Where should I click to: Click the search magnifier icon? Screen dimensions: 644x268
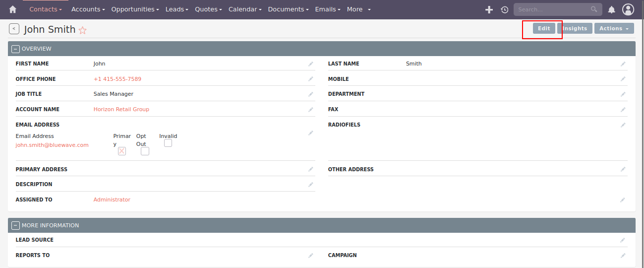[x=594, y=9]
